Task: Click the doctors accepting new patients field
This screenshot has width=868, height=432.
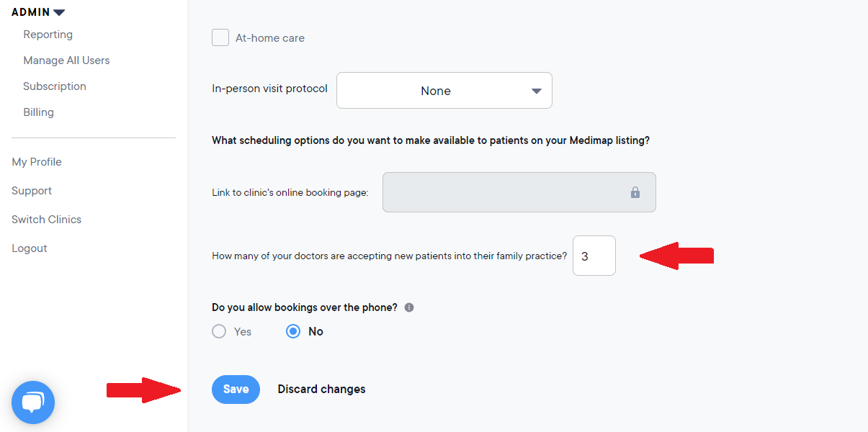Action: (594, 256)
